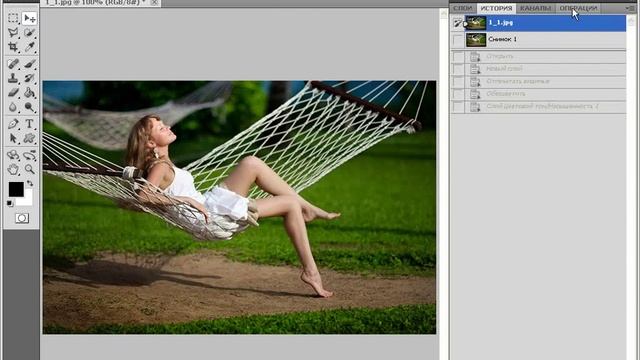
Task: Select the Eyedropper tool
Action: pyautogui.click(x=29, y=47)
